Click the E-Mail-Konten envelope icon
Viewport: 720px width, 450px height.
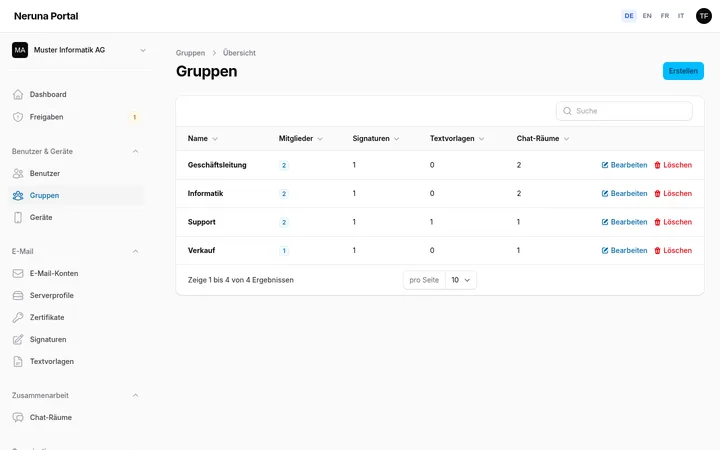[x=18, y=274]
